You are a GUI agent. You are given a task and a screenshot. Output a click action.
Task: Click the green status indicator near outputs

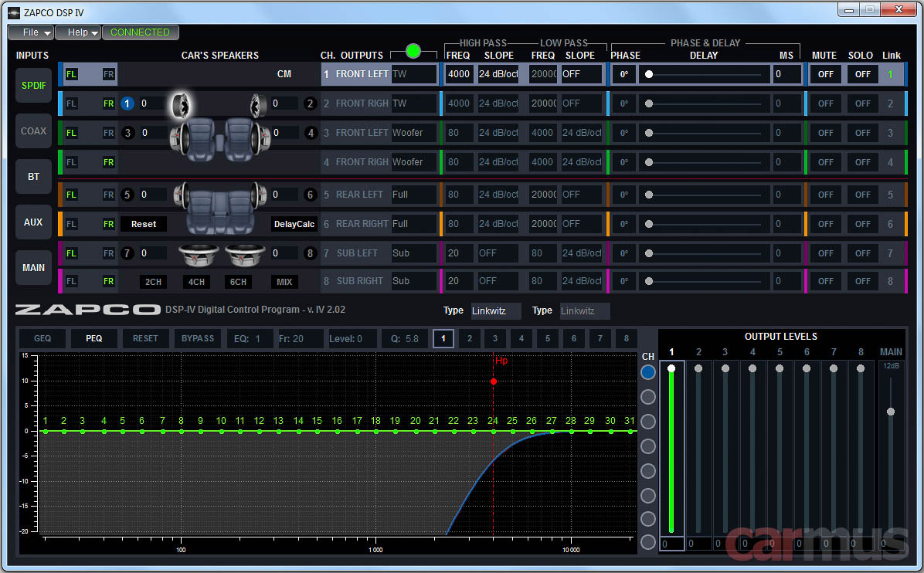pos(413,51)
